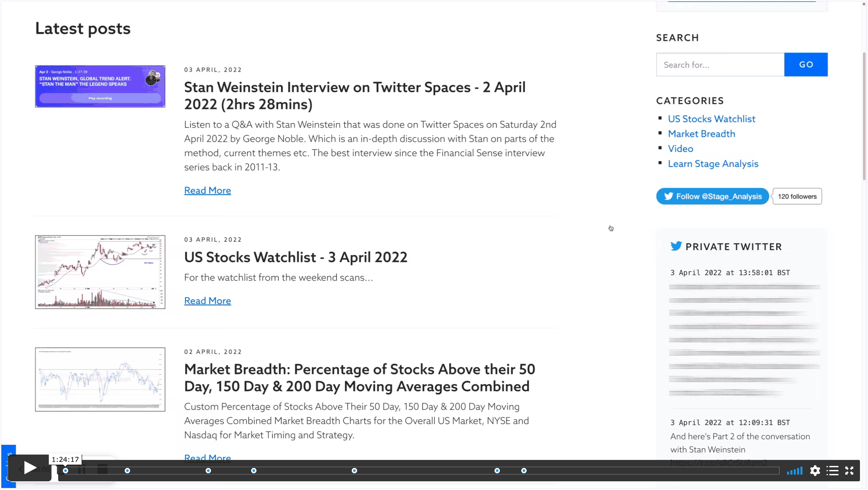This screenshot has width=868, height=490.
Task: Open video player settings gear
Action: (815, 471)
